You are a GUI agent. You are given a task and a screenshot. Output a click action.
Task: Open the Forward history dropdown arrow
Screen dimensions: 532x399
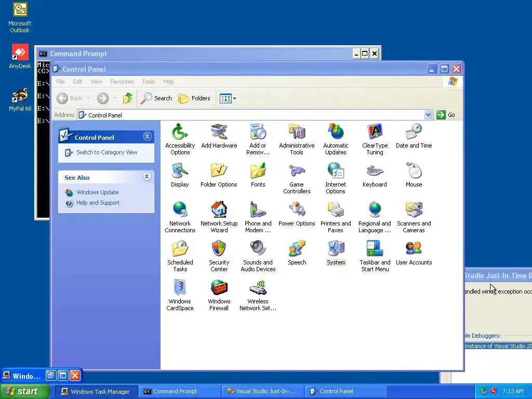[x=115, y=98]
